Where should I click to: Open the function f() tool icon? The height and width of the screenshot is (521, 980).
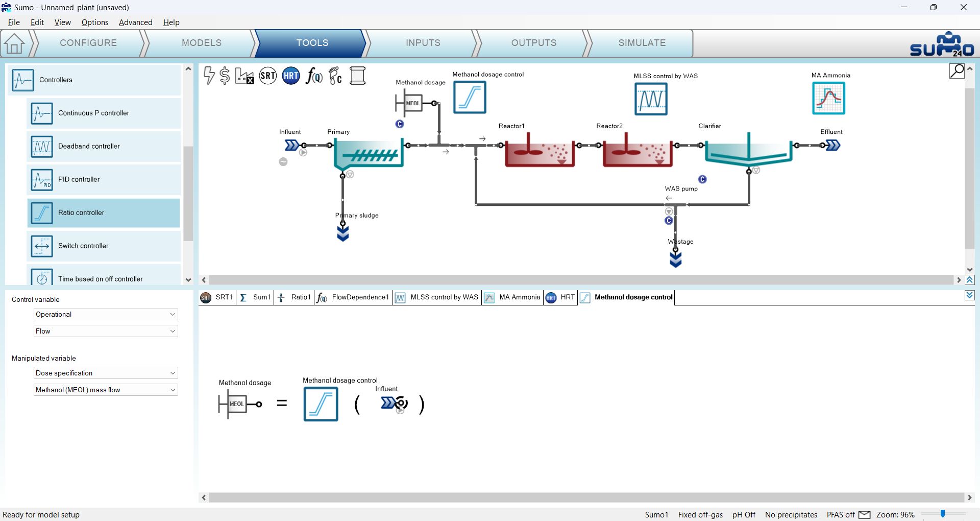coord(314,76)
